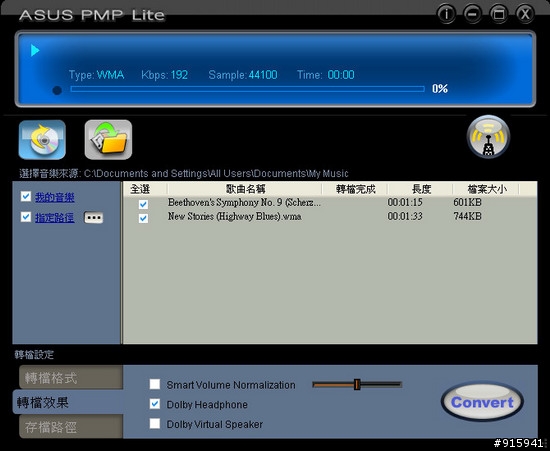Deselect the Beethoven's Symphony No. 9 track

click(x=143, y=204)
